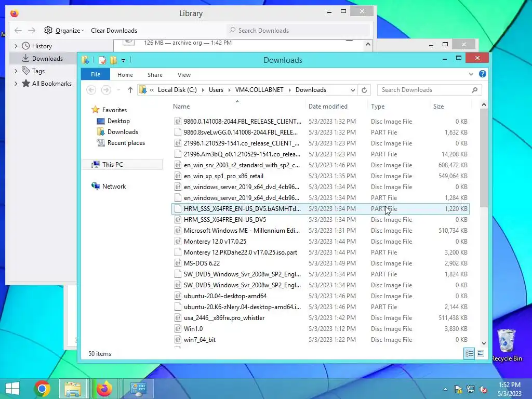Click the New folder quick access icon

(113, 60)
